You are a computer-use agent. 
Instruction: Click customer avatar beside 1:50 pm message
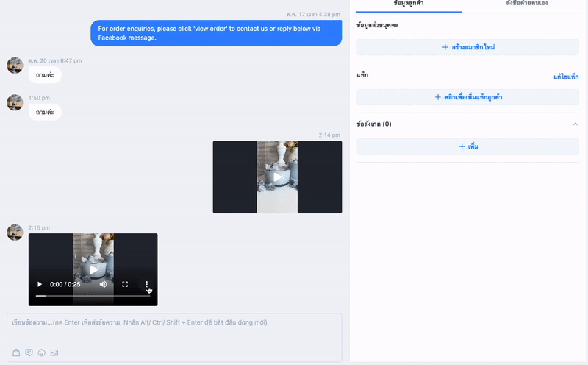coord(15,102)
